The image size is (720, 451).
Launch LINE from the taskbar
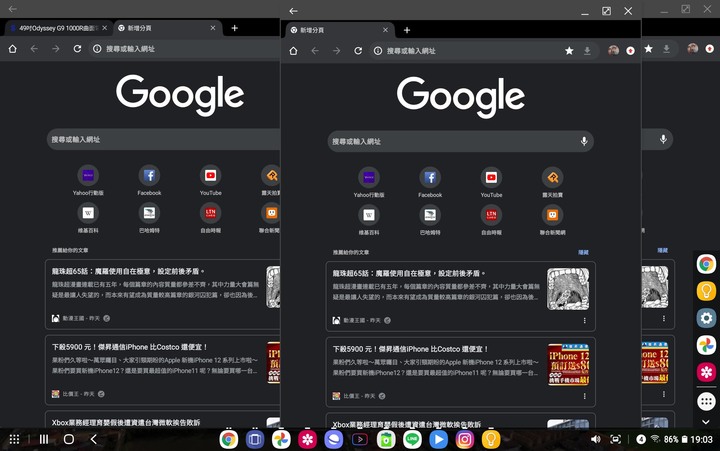(x=412, y=440)
